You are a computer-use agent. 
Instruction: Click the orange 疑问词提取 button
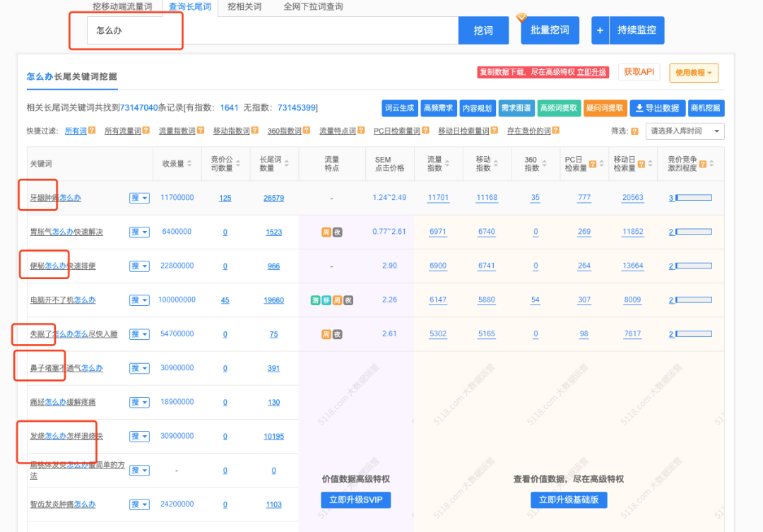point(605,108)
